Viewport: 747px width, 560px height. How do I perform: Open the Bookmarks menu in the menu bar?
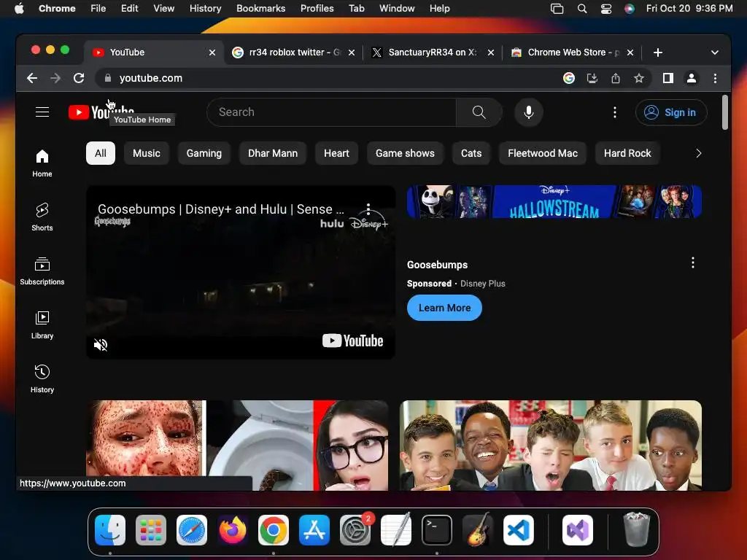click(260, 9)
